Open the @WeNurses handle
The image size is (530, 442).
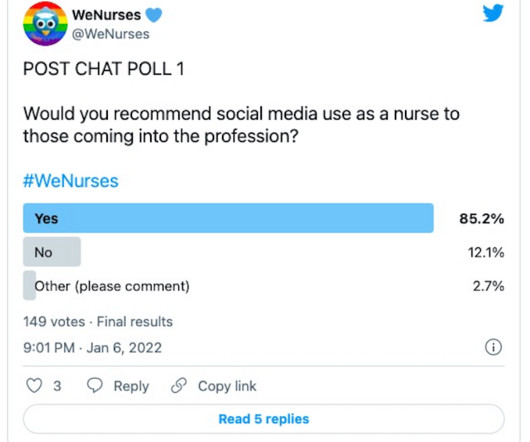(x=111, y=34)
